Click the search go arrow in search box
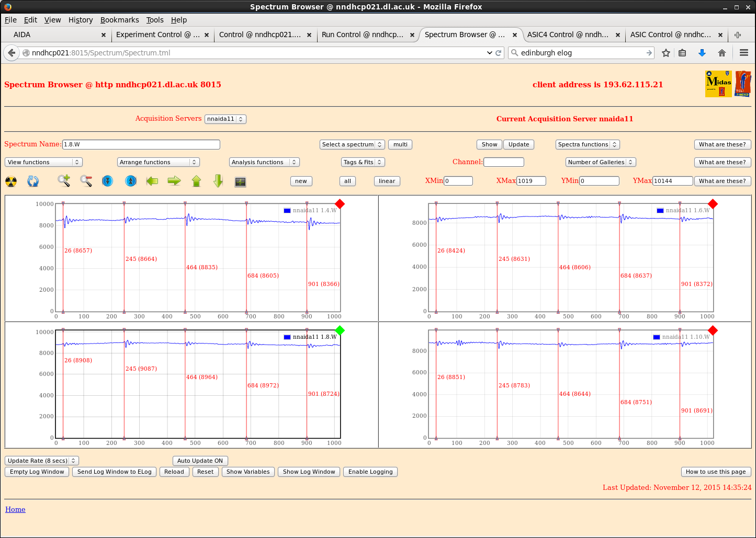756x538 pixels. coord(649,53)
